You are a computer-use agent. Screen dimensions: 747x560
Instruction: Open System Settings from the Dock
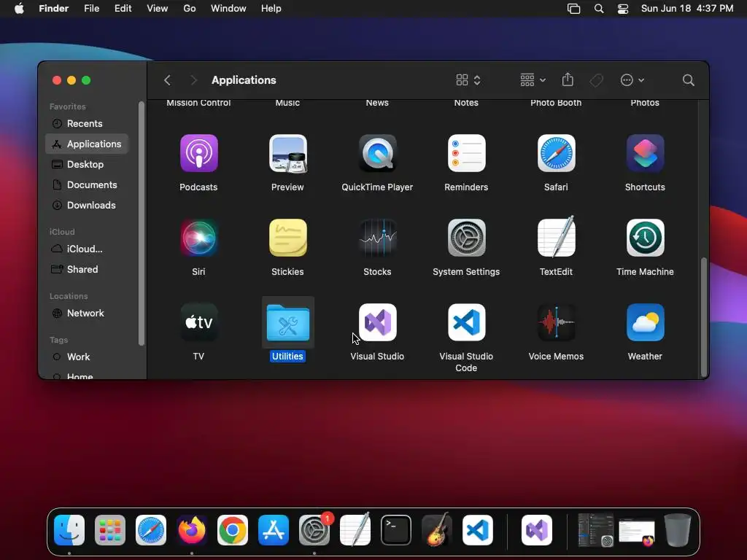click(x=314, y=530)
